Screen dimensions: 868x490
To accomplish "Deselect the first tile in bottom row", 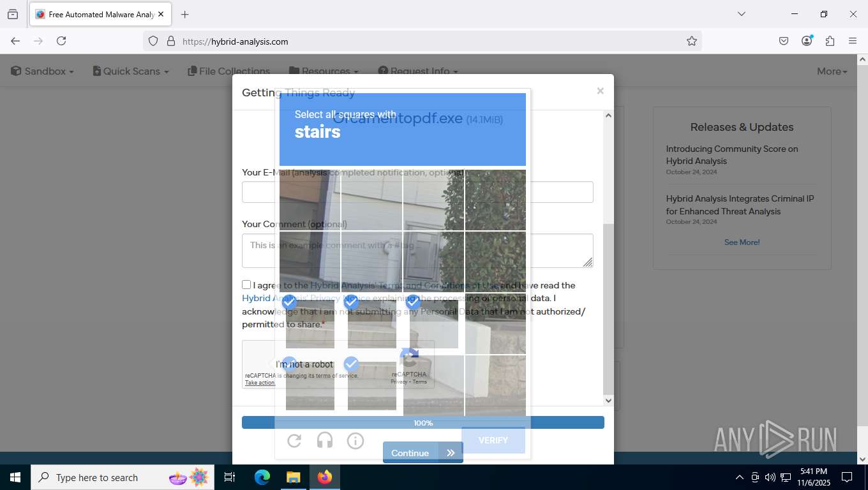I will point(310,385).
